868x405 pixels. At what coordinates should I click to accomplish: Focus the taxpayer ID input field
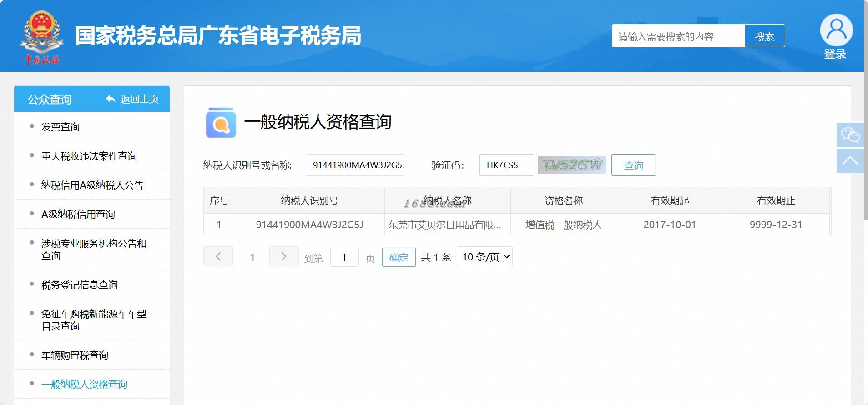pos(355,165)
